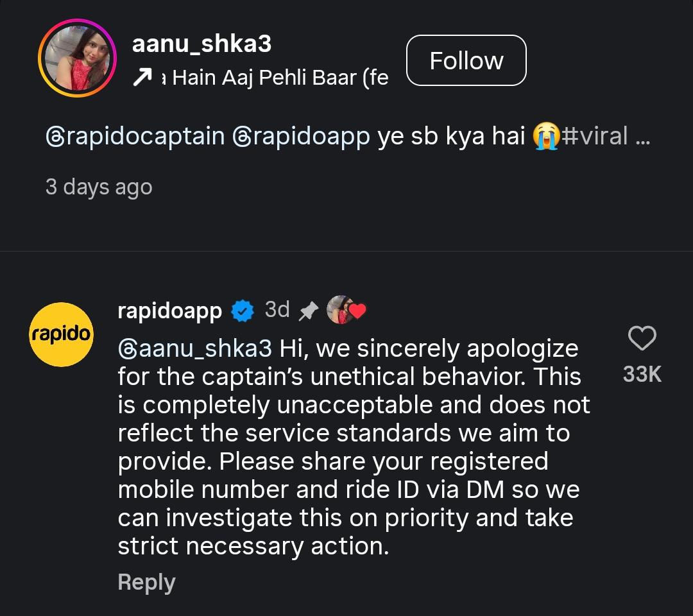Tap the #viral hashtag
The image size is (693, 616).
coord(594,137)
